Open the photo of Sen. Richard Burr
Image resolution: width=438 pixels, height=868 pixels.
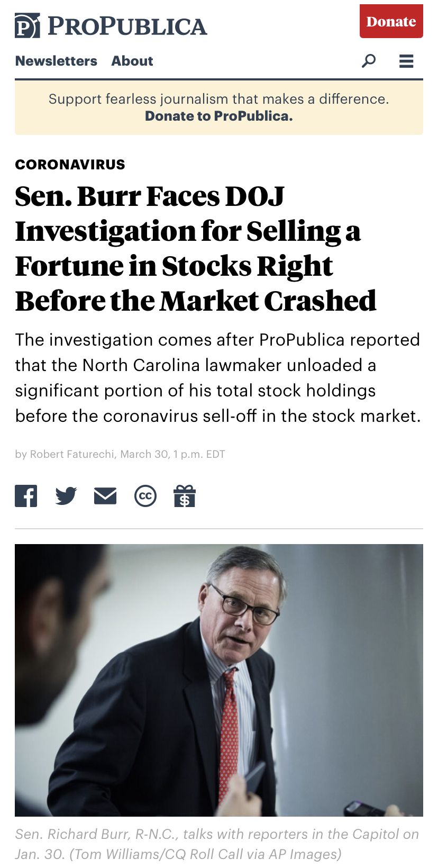219,680
